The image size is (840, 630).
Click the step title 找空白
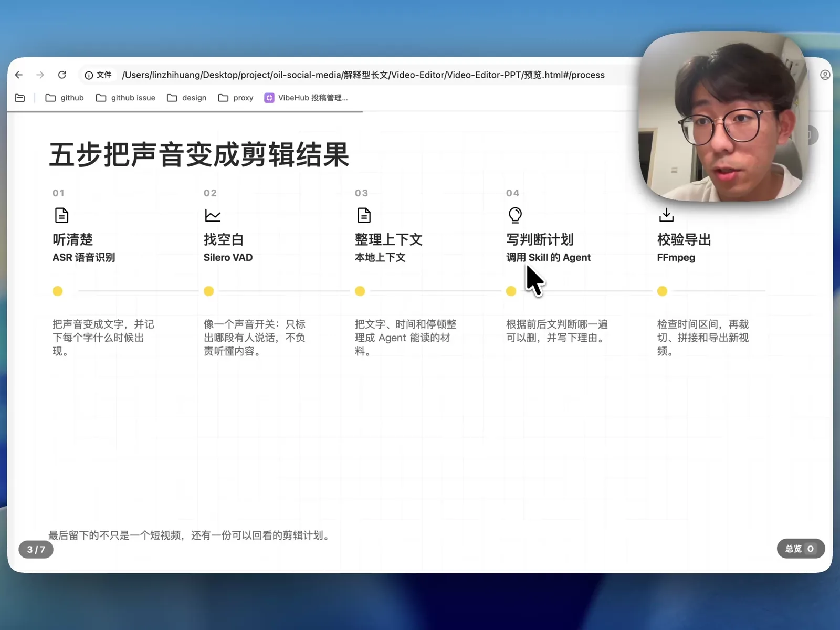click(x=224, y=240)
